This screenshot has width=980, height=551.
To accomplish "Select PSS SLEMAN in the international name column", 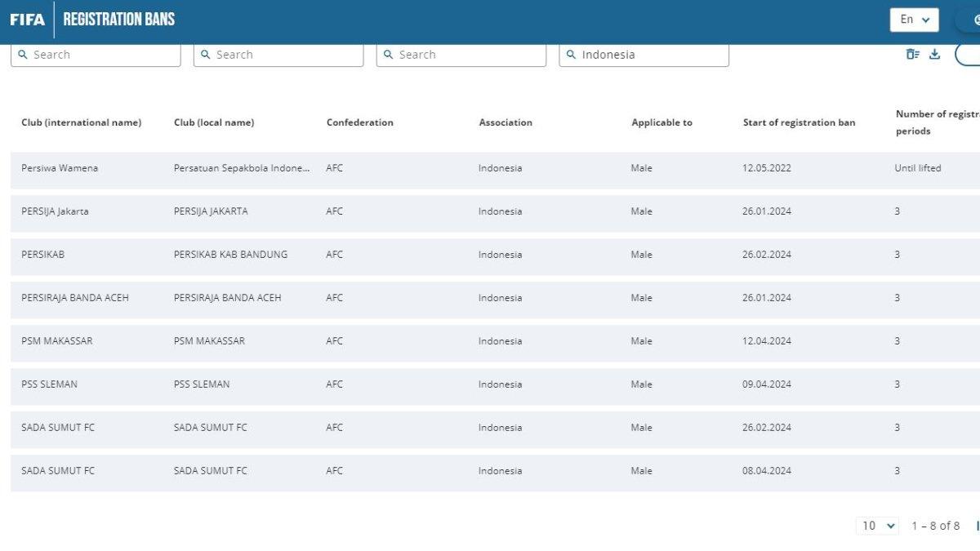I will (x=49, y=384).
